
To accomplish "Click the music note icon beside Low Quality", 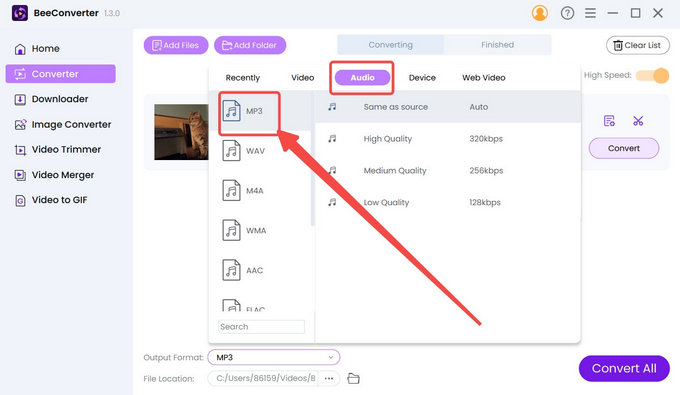I will click(332, 202).
